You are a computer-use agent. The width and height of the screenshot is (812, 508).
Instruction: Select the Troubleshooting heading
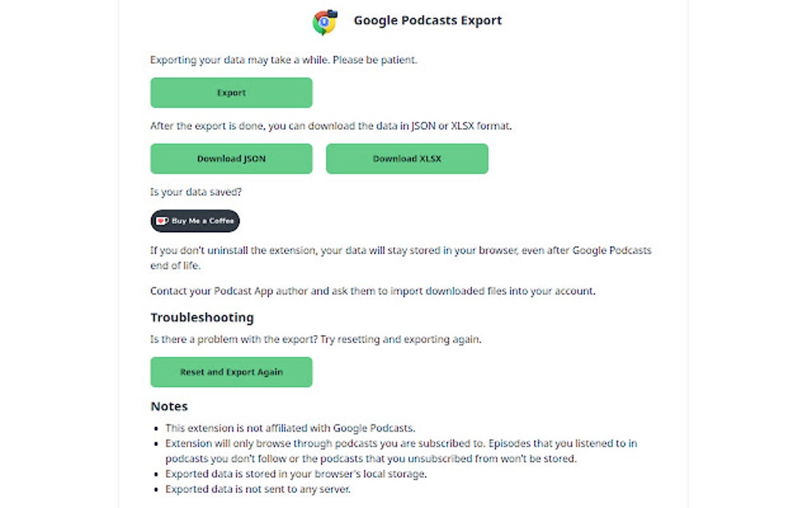[x=202, y=317]
